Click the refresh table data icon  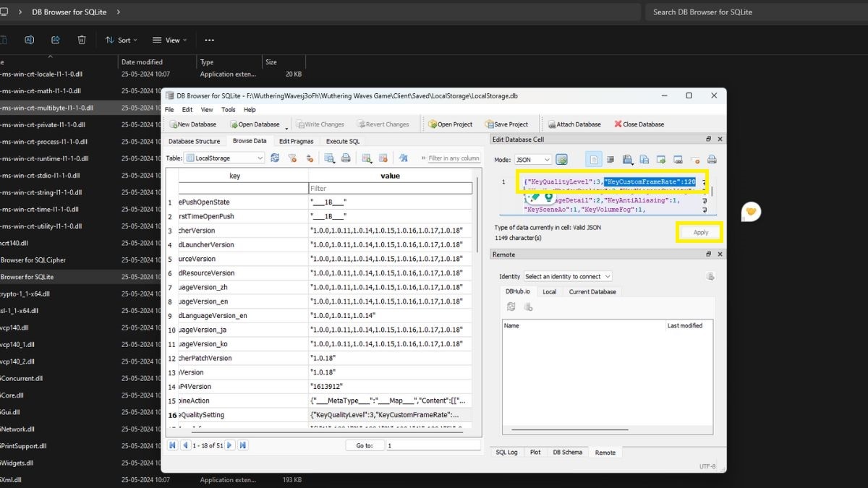(275, 158)
